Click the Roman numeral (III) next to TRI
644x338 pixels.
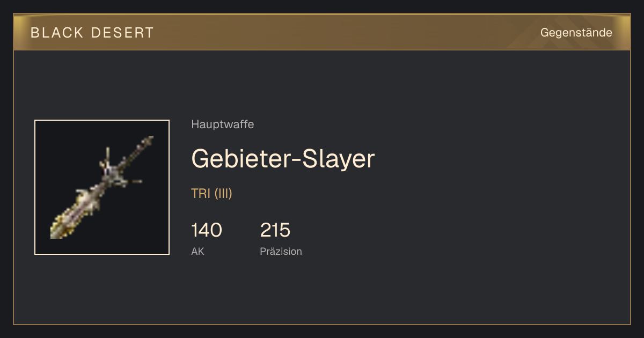[x=223, y=194]
